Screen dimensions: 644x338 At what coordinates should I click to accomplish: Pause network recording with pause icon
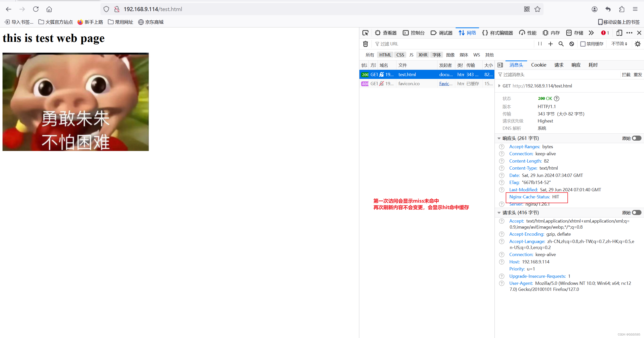(540, 44)
